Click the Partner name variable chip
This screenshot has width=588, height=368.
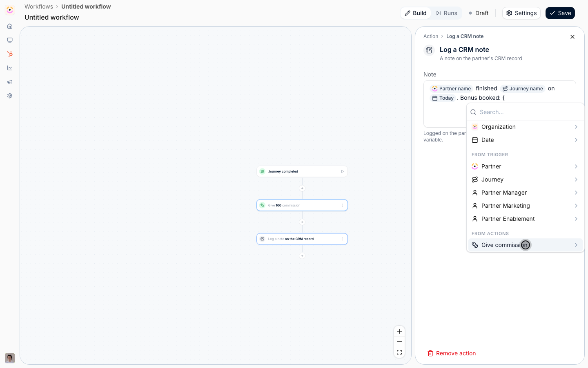(452, 88)
